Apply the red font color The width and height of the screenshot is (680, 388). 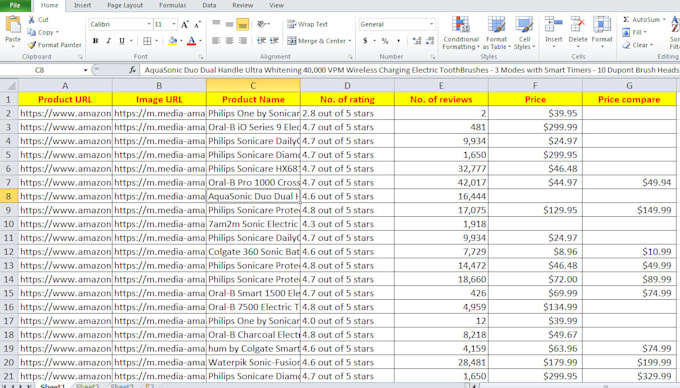click(191, 41)
